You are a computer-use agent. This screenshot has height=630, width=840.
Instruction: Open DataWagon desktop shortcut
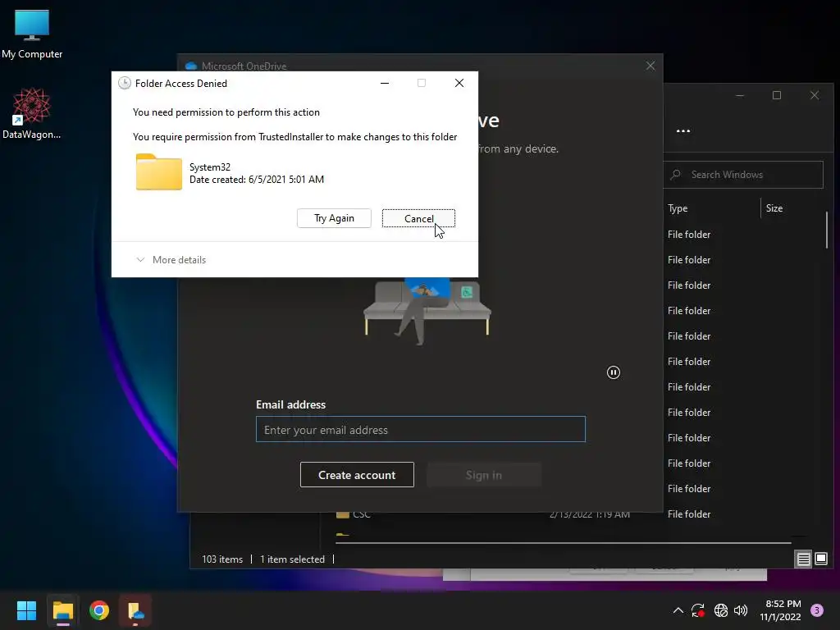point(32,113)
